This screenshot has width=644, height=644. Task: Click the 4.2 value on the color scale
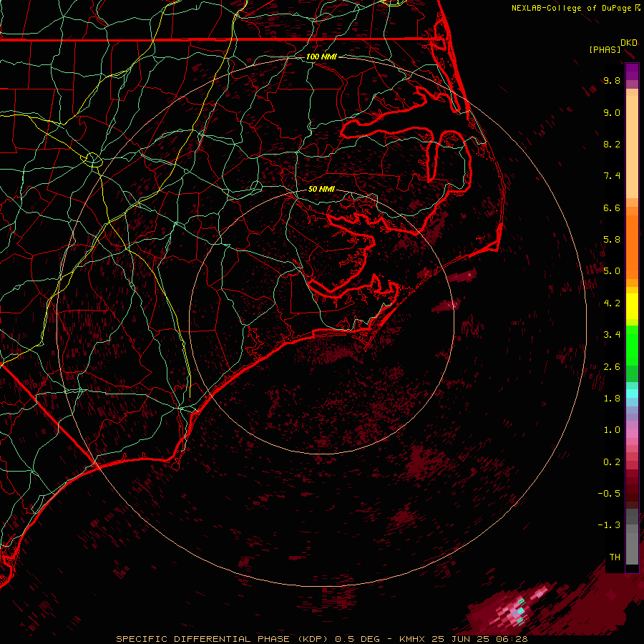pyautogui.click(x=612, y=303)
